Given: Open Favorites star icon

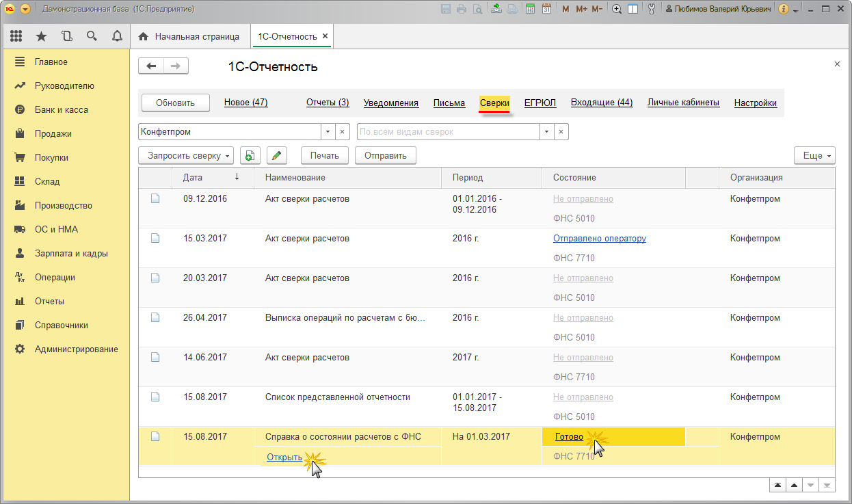Looking at the screenshot, I should pos(41,36).
